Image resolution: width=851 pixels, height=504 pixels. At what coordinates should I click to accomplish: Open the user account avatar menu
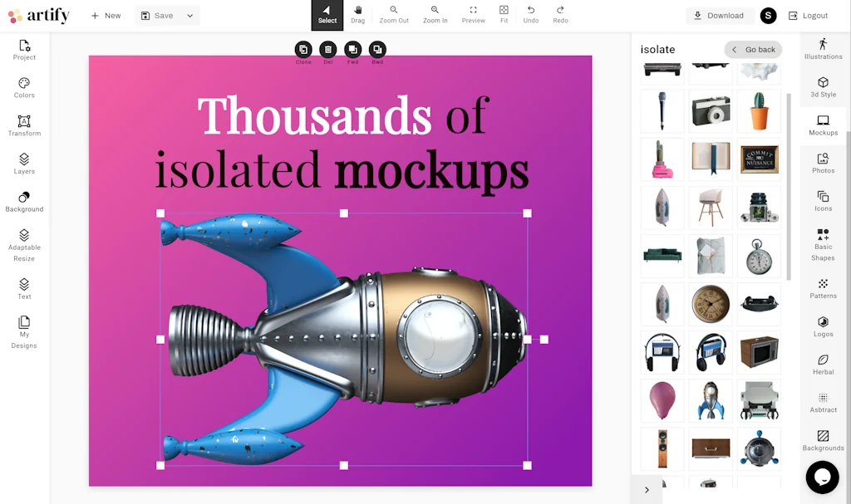point(769,16)
